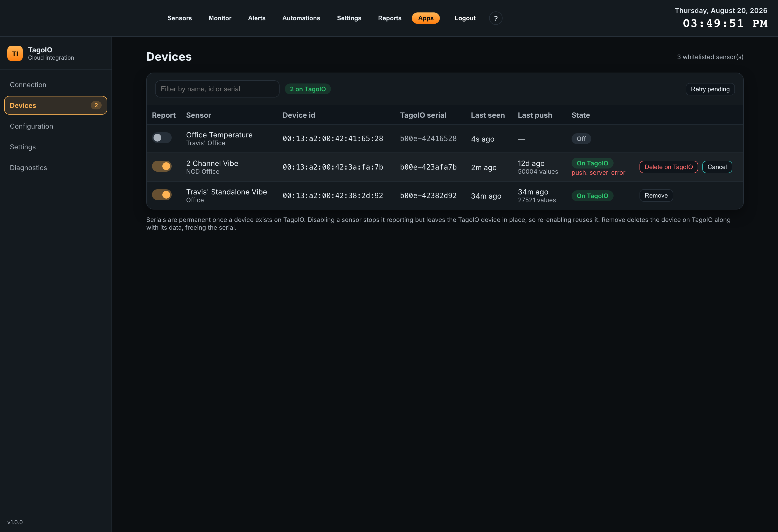Enable reporting for Office Temperature sensor
The height and width of the screenshot is (532, 778).
[x=162, y=138]
